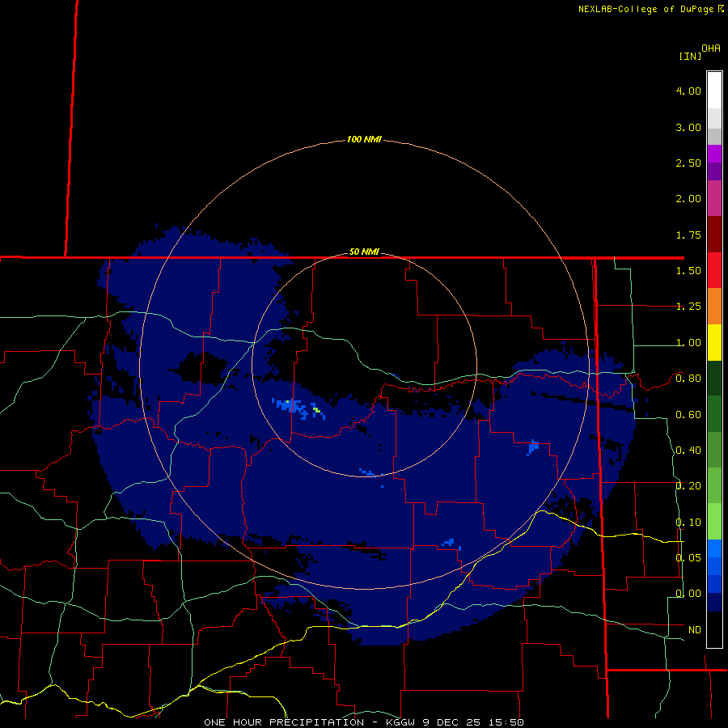Click the 1.50 legend value
The height and width of the screenshot is (728, 728).
click(x=688, y=271)
